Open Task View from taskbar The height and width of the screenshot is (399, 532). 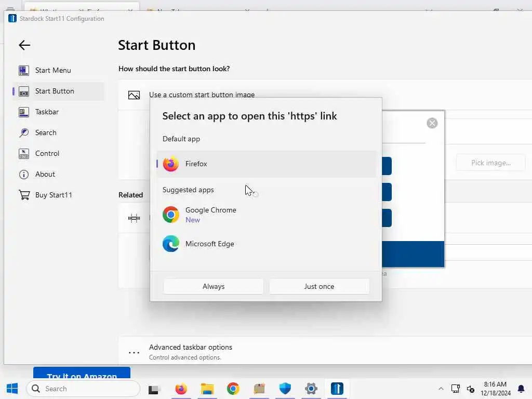click(154, 390)
